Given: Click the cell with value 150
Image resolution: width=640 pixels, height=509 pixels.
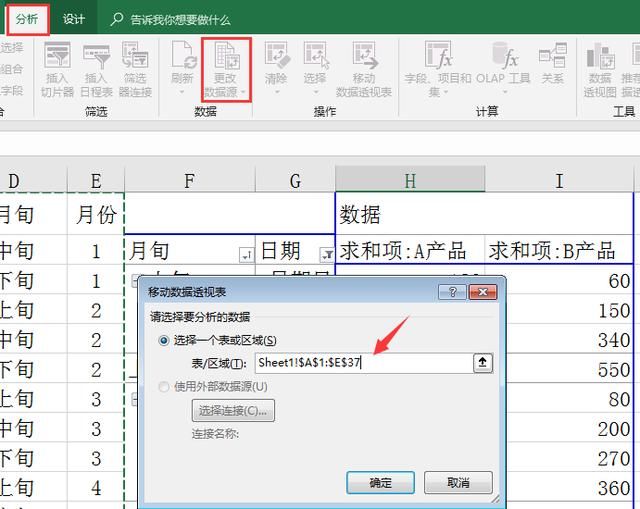Looking at the screenshot, I should click(569, 310).
